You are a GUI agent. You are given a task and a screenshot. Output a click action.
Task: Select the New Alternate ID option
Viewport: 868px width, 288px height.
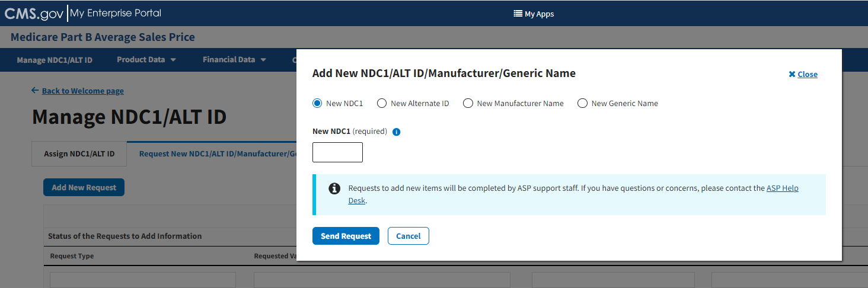(382, 103)
